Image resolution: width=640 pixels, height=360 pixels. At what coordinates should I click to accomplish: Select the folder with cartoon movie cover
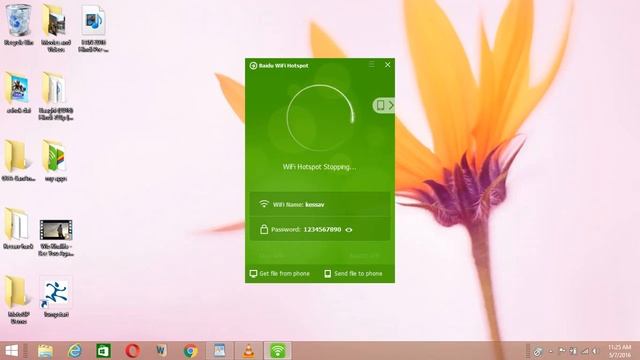point(18,92)
